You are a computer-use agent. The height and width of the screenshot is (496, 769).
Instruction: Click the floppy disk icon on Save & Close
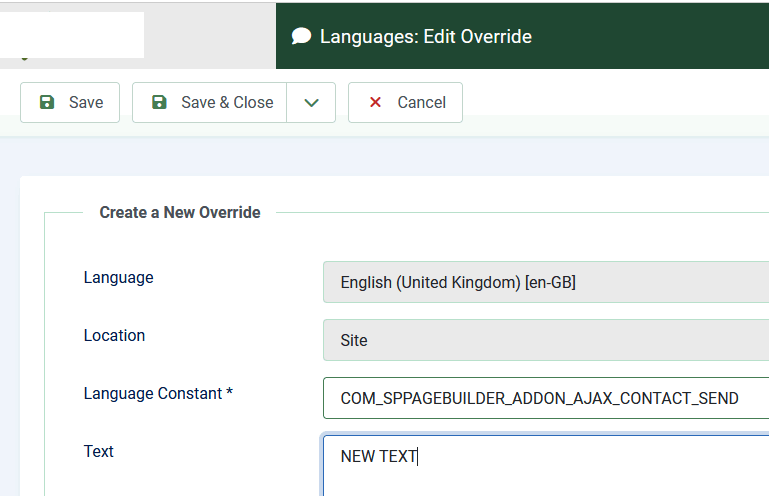pos(159,102)
